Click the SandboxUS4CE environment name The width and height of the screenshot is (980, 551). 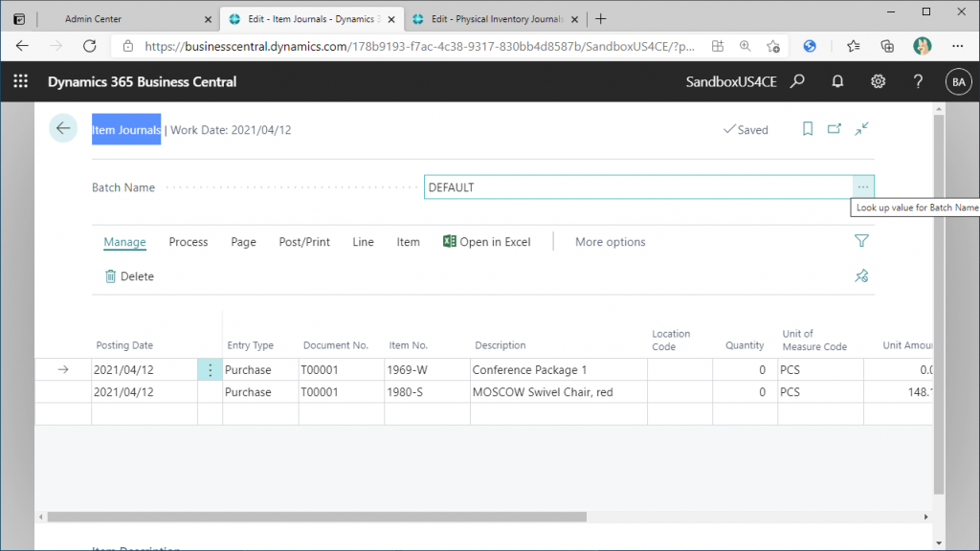pyautogui.click(x=731, y=82)
